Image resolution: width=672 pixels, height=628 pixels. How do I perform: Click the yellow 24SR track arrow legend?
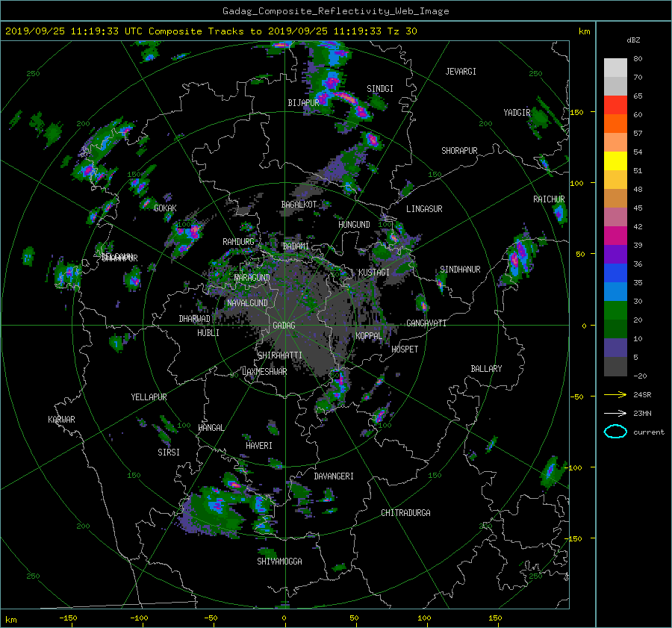(x=615, y=395)
